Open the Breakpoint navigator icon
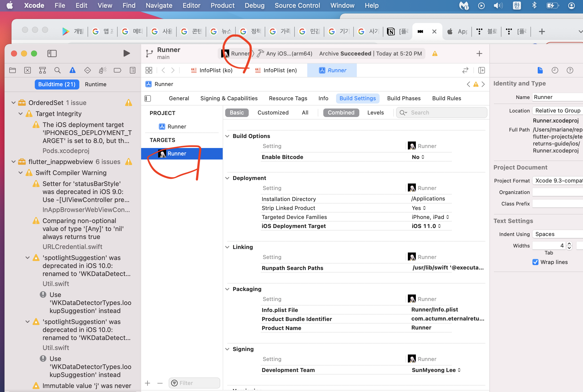The image size is (583, 392). [x=117, y=70]
